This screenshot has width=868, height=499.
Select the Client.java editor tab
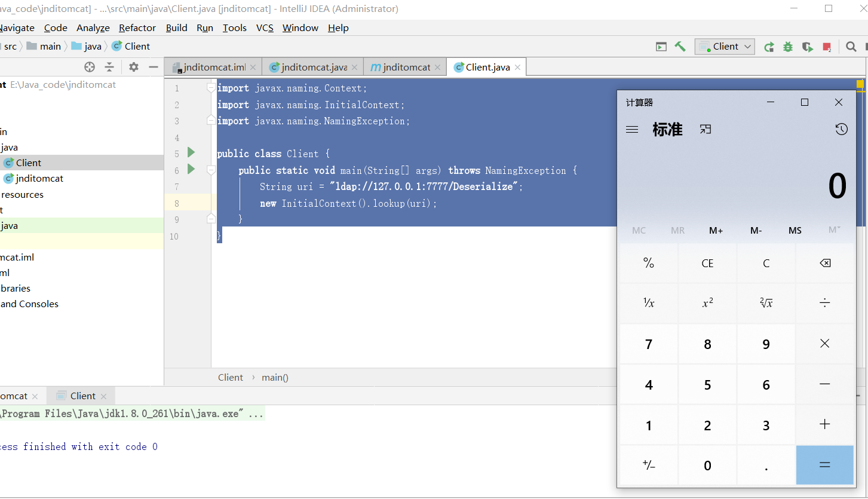[486, 68]
